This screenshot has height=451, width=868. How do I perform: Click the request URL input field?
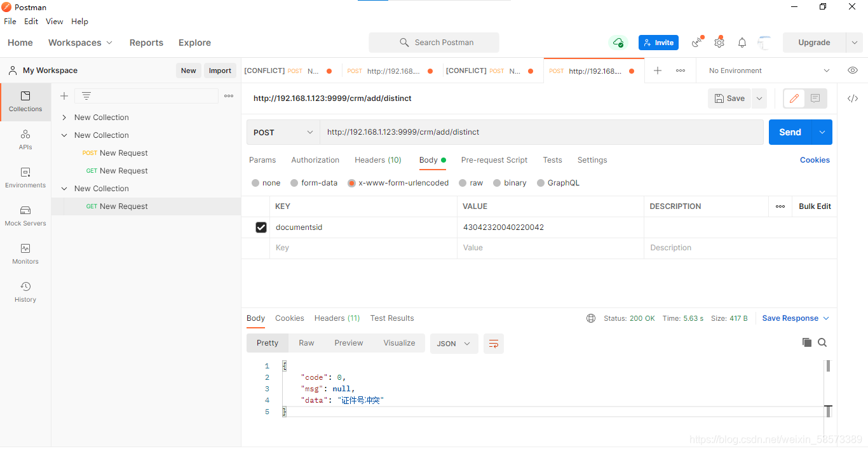[541, 132]
